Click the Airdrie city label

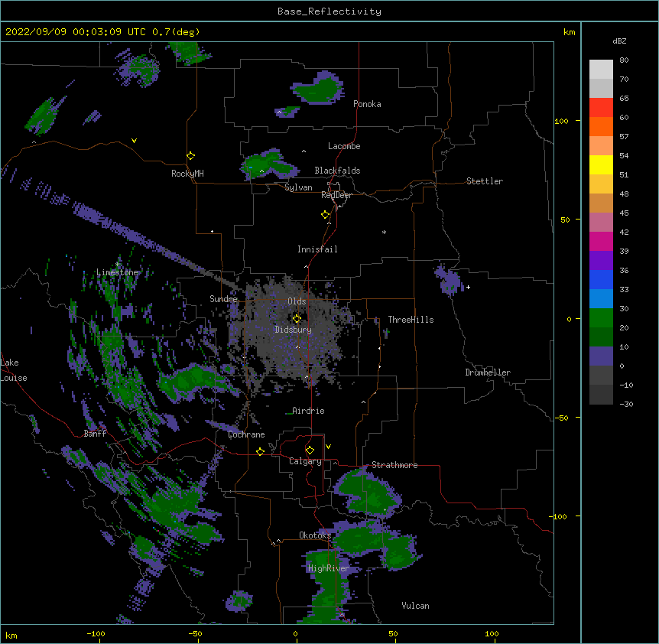308,411
